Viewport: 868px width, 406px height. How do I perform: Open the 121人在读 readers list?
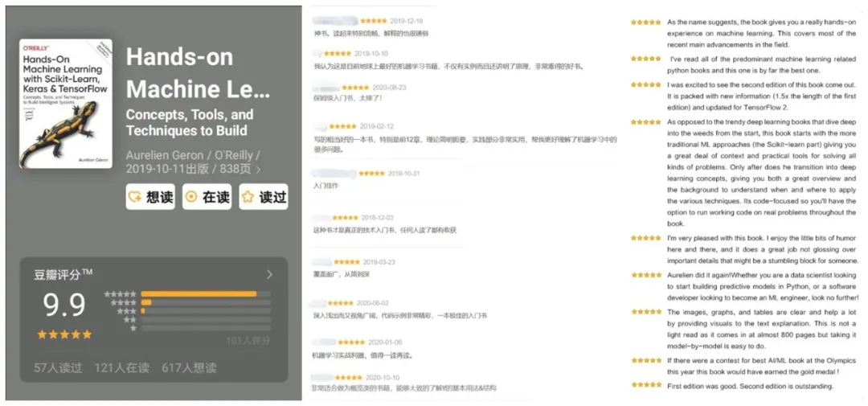[x=122, y=367]
